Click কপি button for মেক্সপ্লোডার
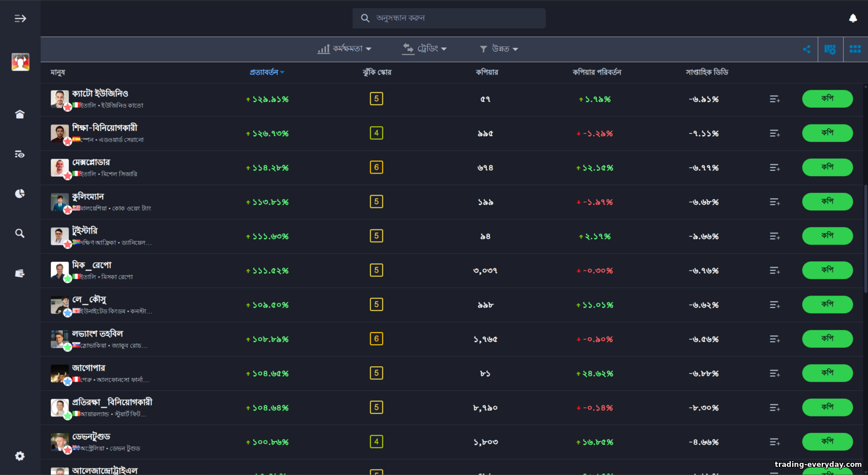Image resolution: width=868 pixels, height=475 pixels. tap(827, 167)
